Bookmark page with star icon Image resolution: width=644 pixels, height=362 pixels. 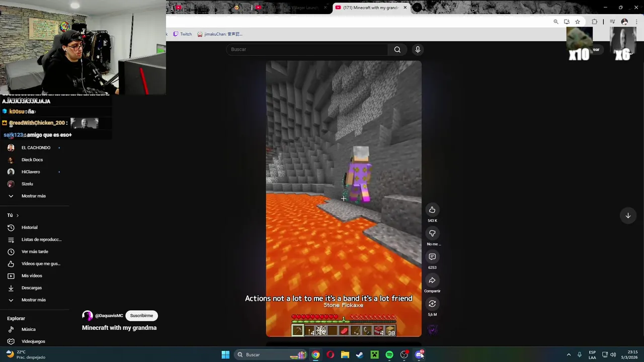pyautogui.click(x=578, y=22)
